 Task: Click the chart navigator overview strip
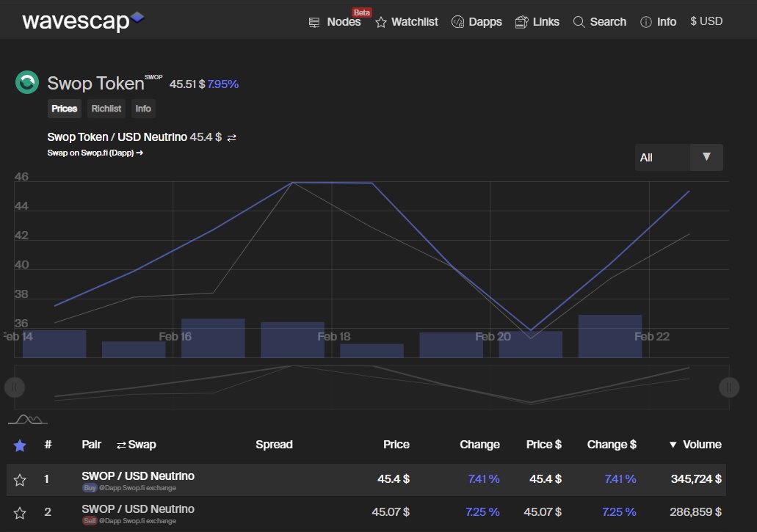tap(372, 387)
